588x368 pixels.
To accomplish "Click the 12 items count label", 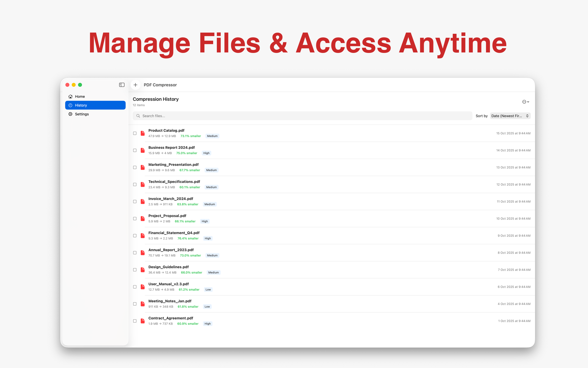I will pos(139,105).
